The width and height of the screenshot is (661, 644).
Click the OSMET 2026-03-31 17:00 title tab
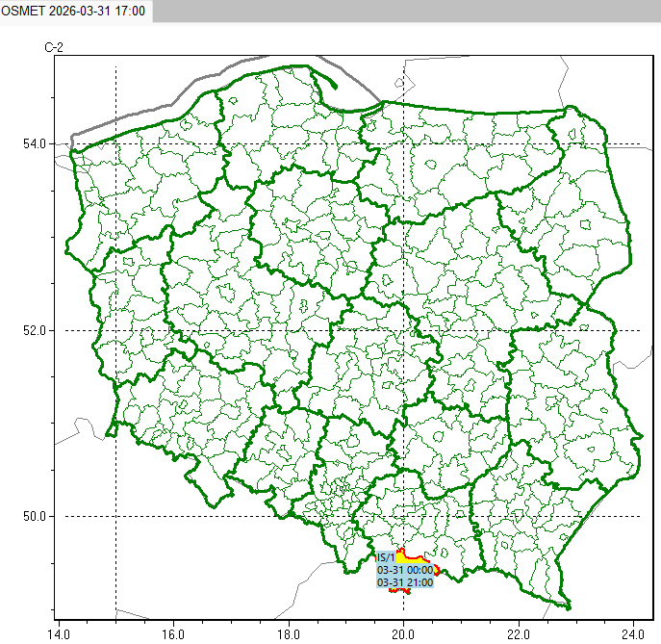[x=75, y=10]
